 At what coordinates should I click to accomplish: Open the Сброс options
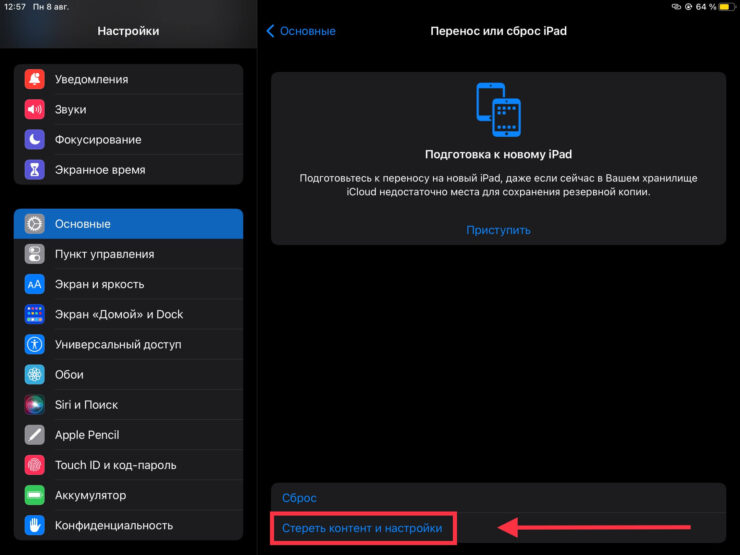pos(299,498)
